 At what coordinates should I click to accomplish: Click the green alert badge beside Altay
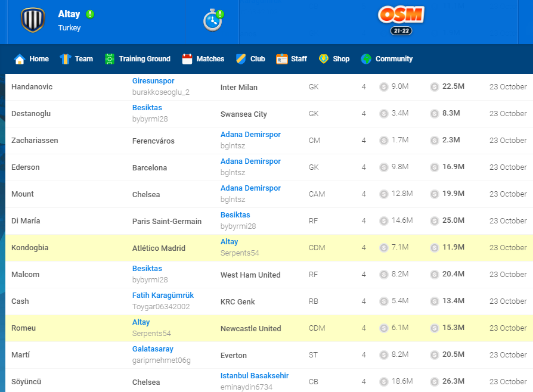pyautogui.click(x=90, y=14)
